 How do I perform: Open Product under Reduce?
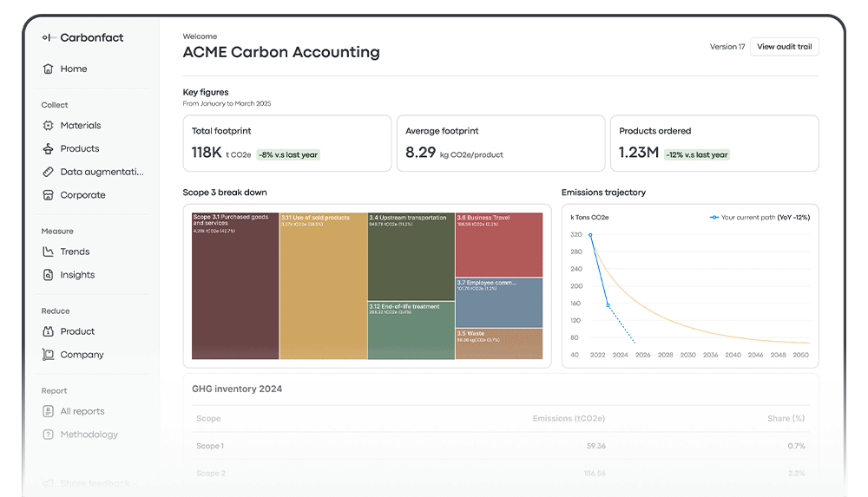[77, 331]
